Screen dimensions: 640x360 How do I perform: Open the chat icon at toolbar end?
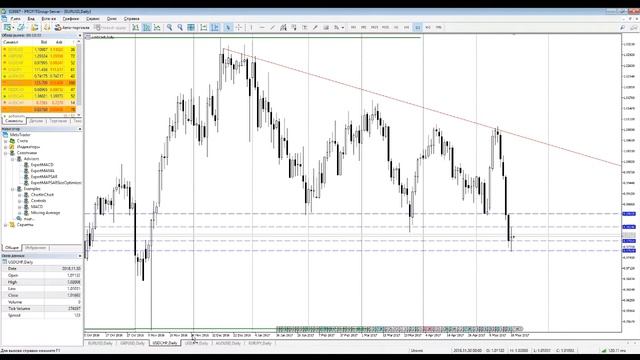tap(633, 27)
